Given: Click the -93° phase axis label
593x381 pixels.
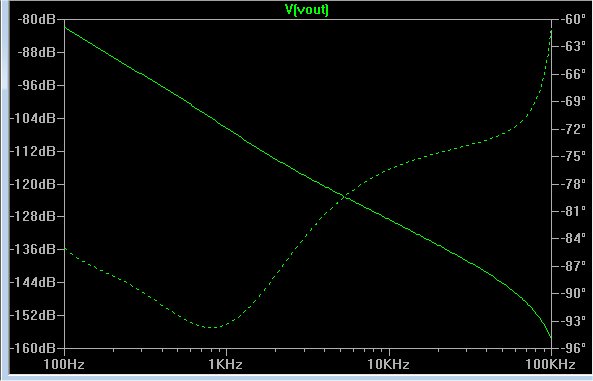Looking at the screenshot, I should coord(573,321).
